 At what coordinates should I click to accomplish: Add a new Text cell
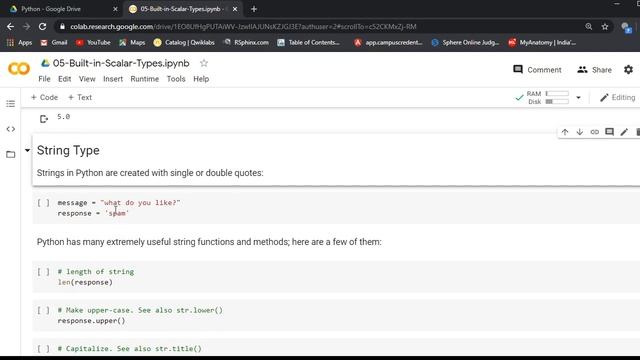pyautogui.click(x=80, y=97)
